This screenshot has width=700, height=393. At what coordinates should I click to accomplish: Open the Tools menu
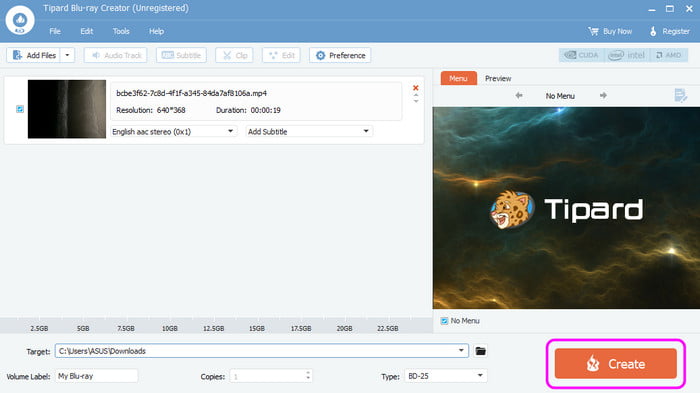121,31
